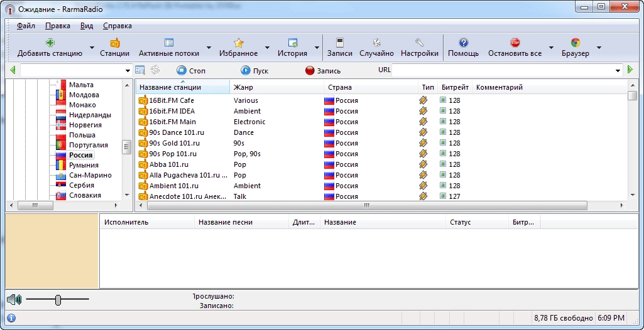This screenshot has height=330, width=644.
Task: Expand Browser dropdown arrow
Action: (x=599, y=48)
